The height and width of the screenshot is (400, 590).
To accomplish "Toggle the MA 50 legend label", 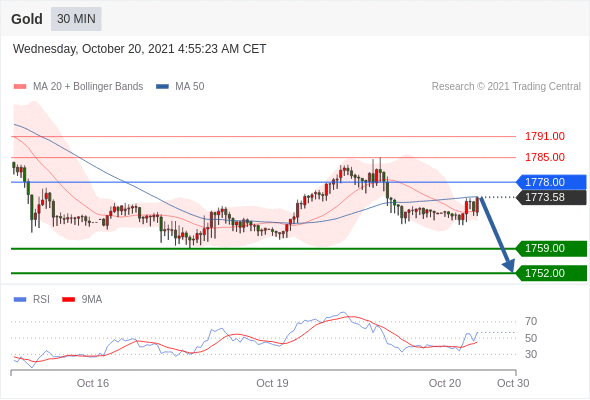I will click(190, 87).
